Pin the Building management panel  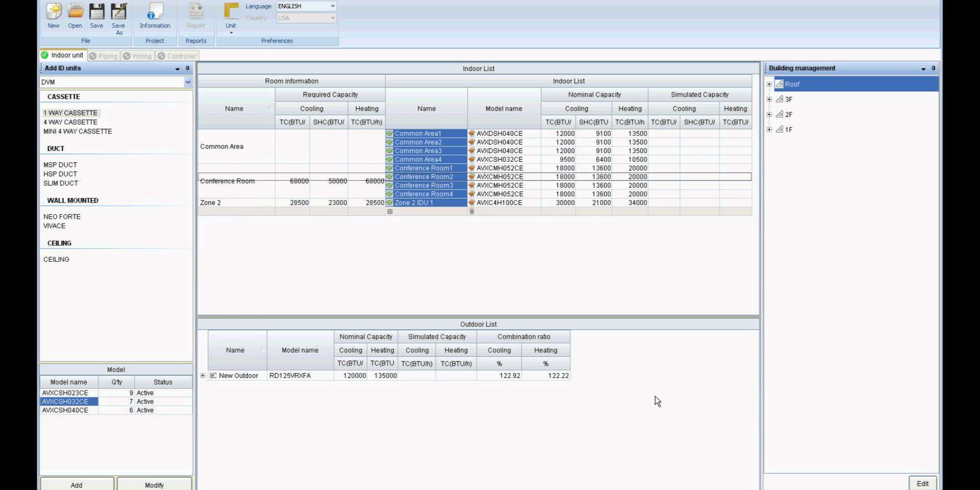(934, 68)
